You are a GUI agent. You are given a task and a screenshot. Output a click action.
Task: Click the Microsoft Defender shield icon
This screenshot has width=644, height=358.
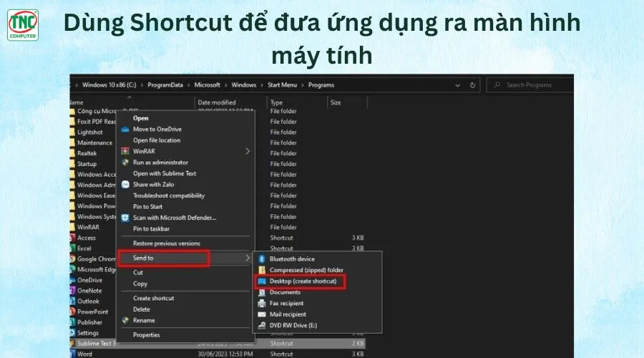click(x=125, y=218)
